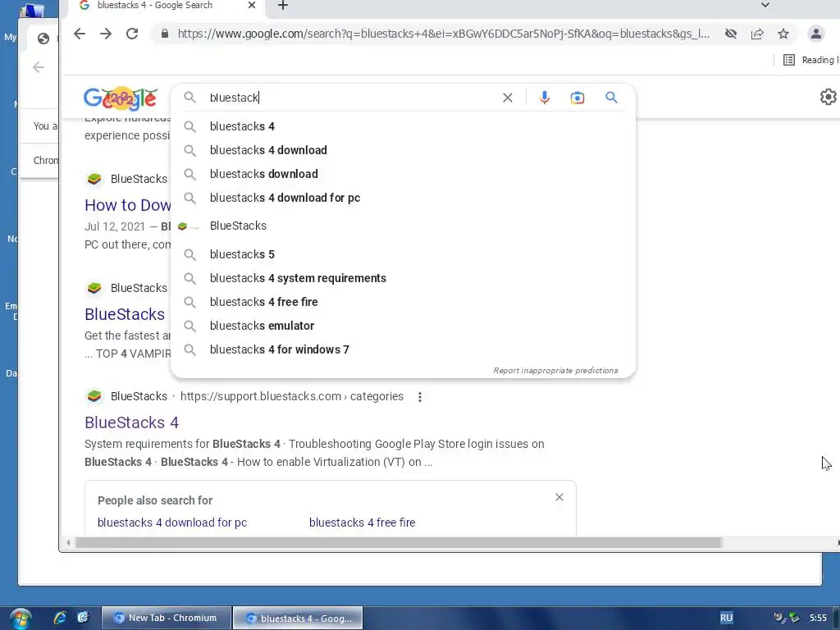Click the address bar URL
Image resolution: width=840 pixels, height=630 pixels.
(x=444, y=34)
